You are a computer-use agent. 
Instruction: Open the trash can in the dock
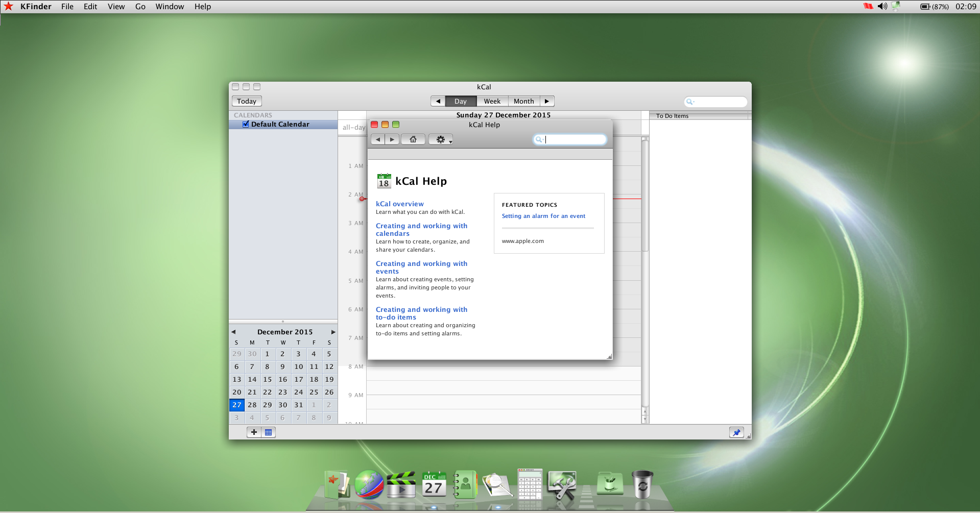point(642,484)
